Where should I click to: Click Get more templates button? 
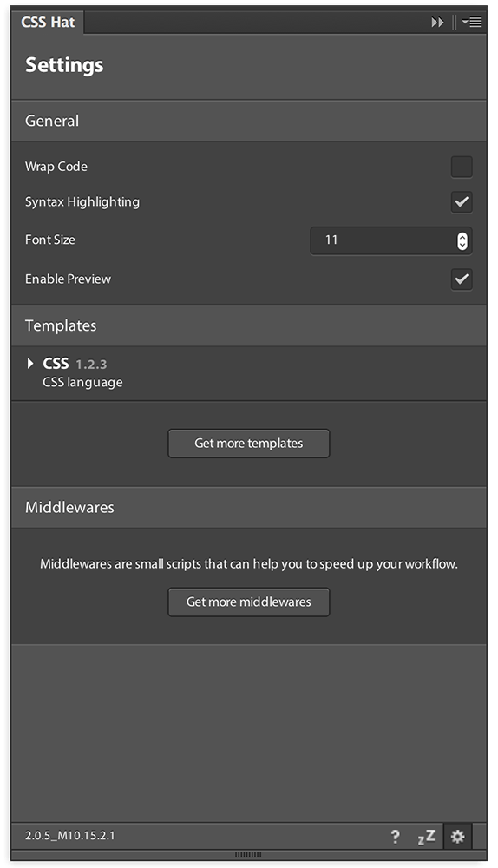[x=249, y=444]
